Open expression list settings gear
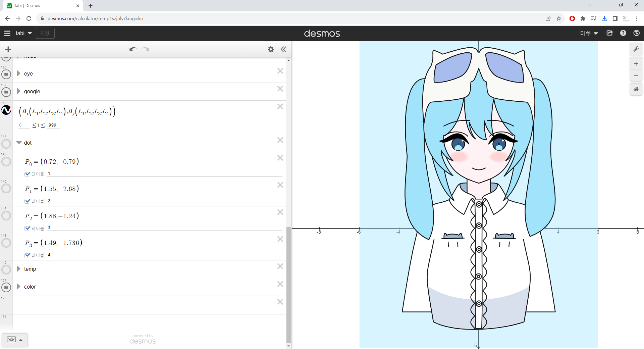Screen dimensions: 644x349 point(271,49)
